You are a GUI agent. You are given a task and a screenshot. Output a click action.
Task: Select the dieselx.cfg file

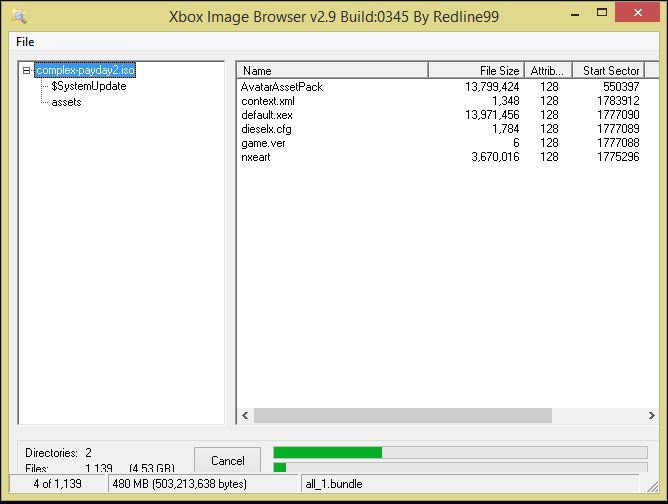(x=267, y=129)
